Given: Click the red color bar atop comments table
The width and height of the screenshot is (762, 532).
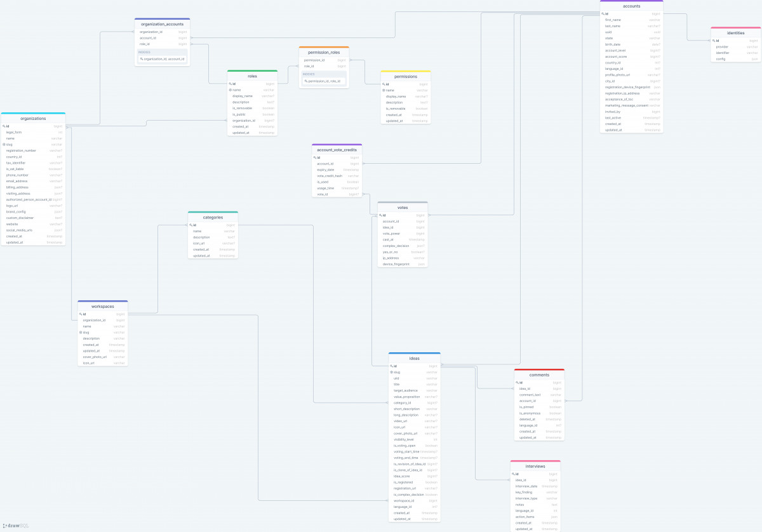Looking at the screenshot, I should point(538,369).
